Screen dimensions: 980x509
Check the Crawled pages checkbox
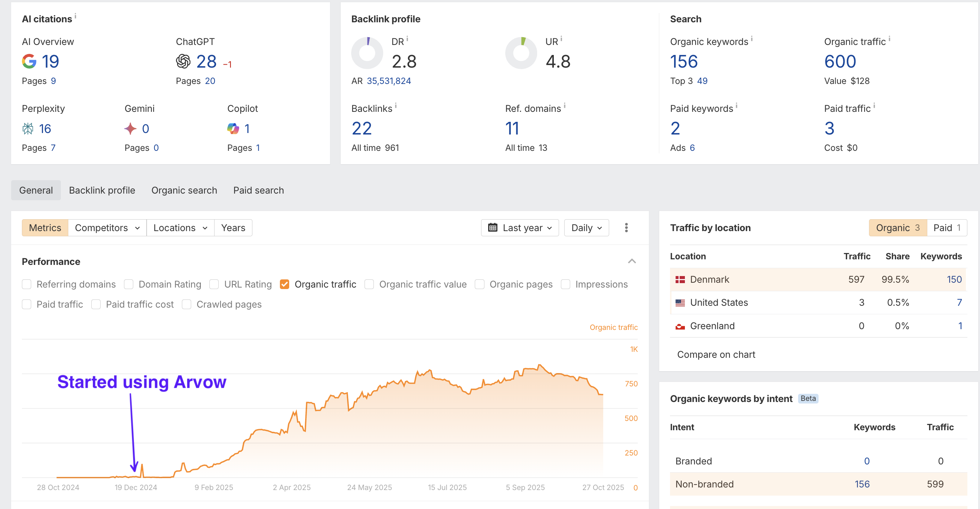click(186, 304)
